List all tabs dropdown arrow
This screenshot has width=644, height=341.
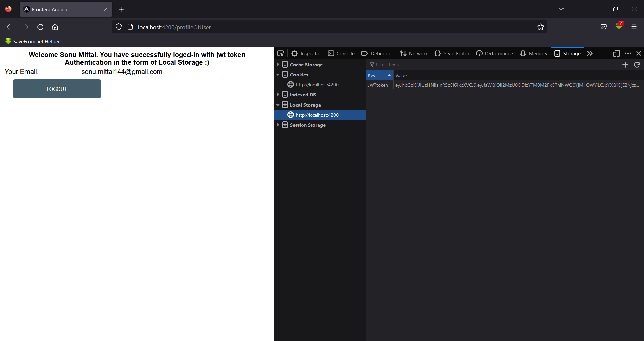(x=561, y=9)
